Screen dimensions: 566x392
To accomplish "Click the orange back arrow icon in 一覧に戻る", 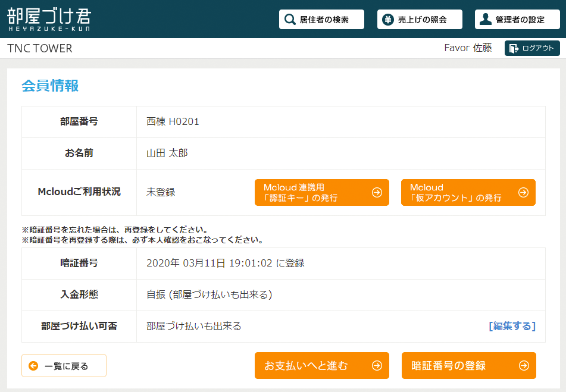I will (x=33, y=366).
